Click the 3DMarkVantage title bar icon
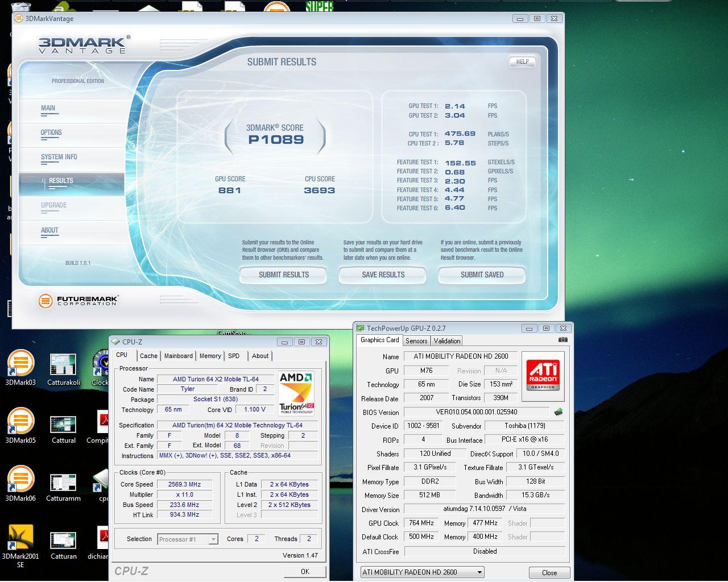Viewport: 728px width, 582px height. coord(18,18)
